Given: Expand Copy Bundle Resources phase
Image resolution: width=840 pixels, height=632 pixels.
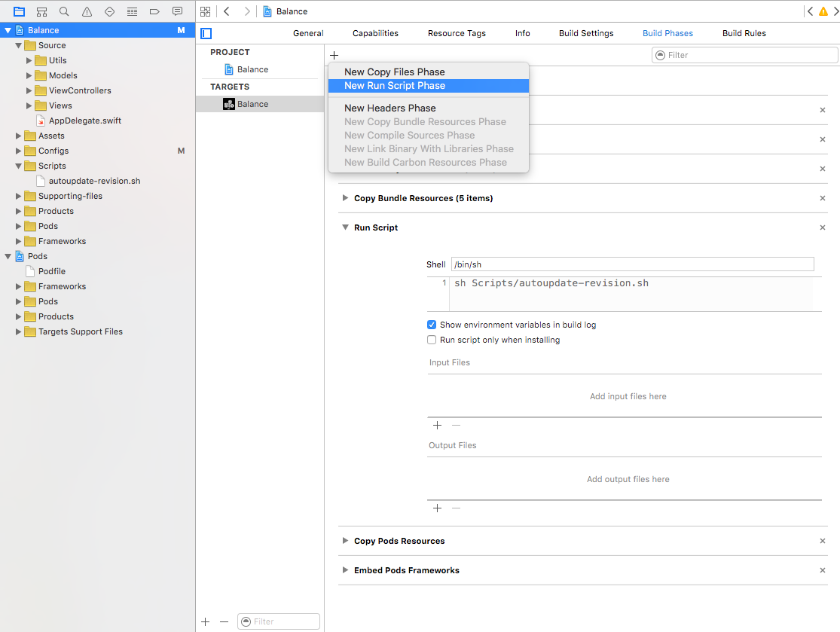Looking at the screenshot, I should [x=345, y=198].
